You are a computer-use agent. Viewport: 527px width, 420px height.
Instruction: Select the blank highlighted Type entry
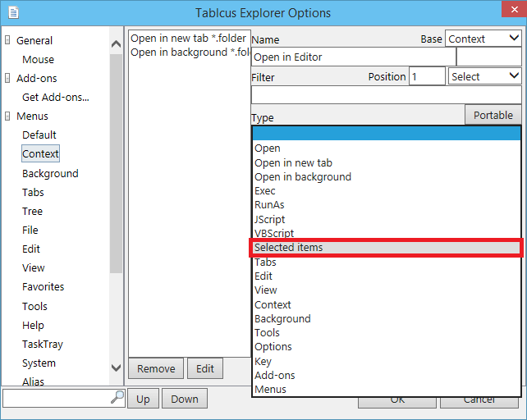click(x=387, y=134)
